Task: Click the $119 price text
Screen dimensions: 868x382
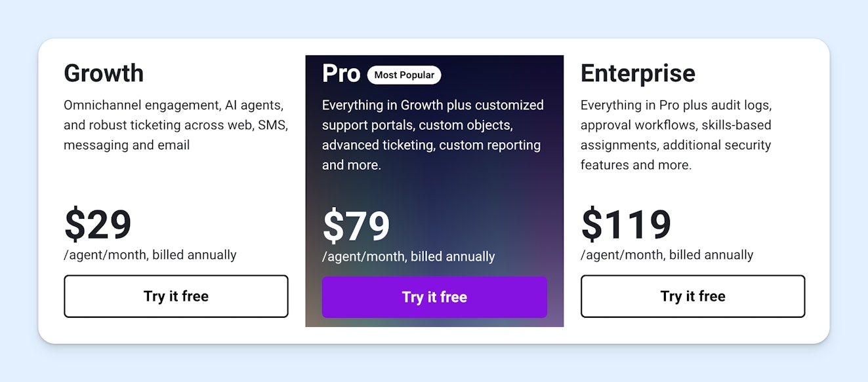Action: (x=625, y=224)
